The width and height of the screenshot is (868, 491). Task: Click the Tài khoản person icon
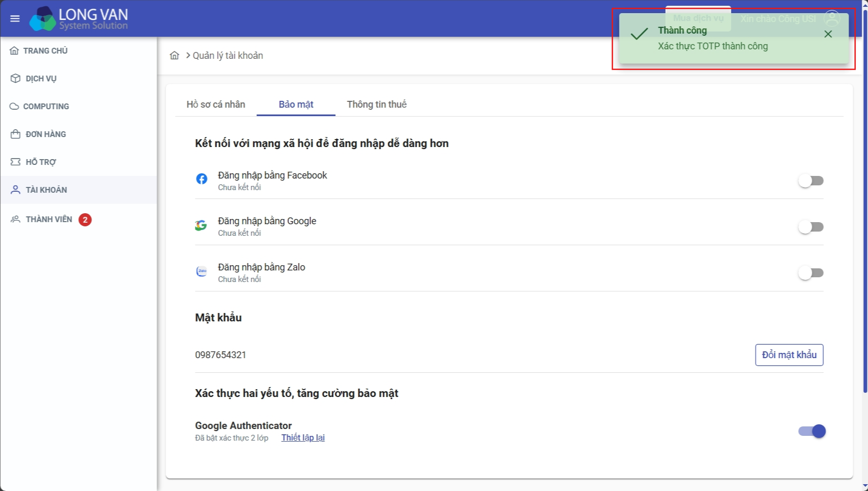click(15, 190)
